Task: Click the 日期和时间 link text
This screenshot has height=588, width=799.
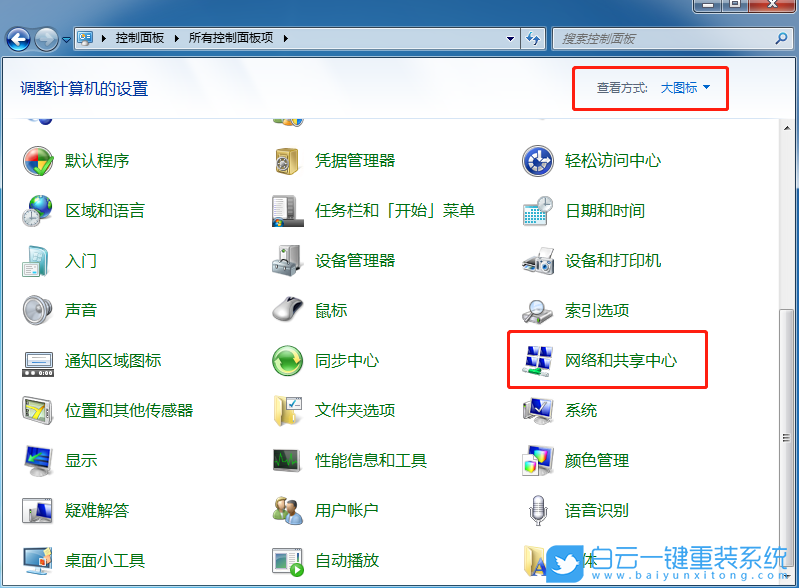Action: tap(605, 211)
